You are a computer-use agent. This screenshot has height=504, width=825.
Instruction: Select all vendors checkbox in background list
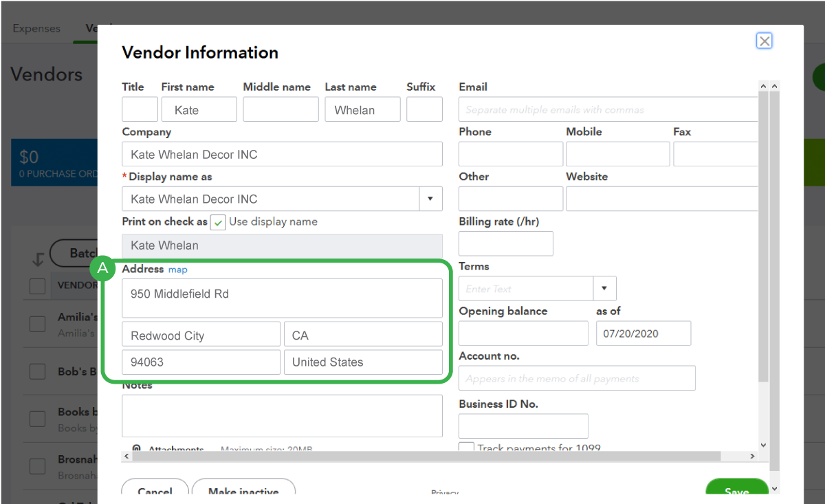click(37, 286)
